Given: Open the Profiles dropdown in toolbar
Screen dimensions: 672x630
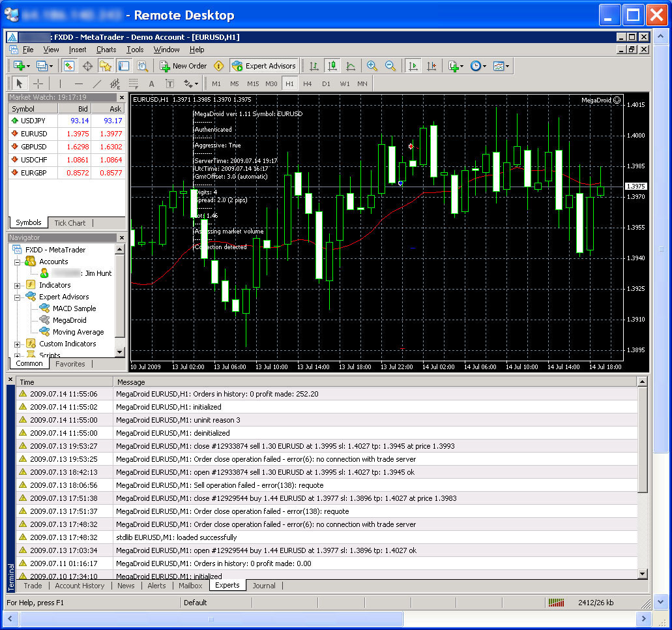Looking at the screenshot, I should pyautogui.click(x=44, y=66).
